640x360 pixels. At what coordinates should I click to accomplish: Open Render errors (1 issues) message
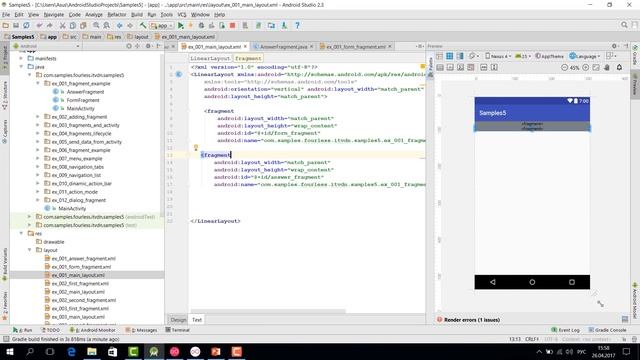[471, 320]
